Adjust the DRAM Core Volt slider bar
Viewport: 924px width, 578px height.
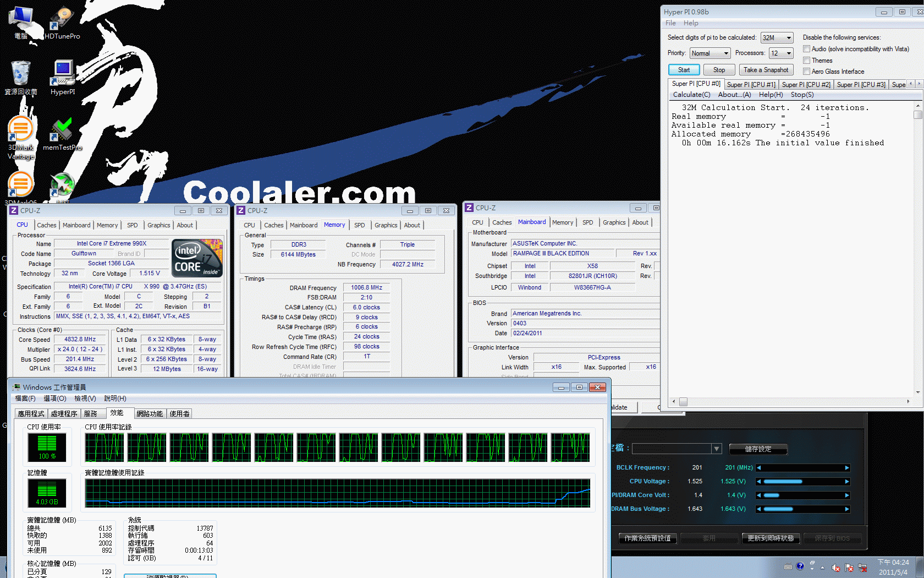[x=803, y=495]
